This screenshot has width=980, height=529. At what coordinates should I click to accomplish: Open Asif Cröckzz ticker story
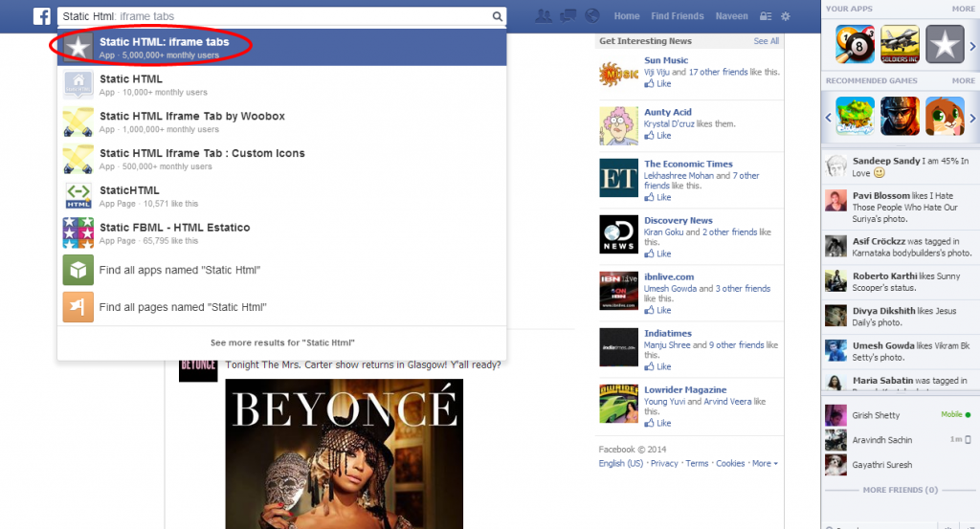coord(900,247)
